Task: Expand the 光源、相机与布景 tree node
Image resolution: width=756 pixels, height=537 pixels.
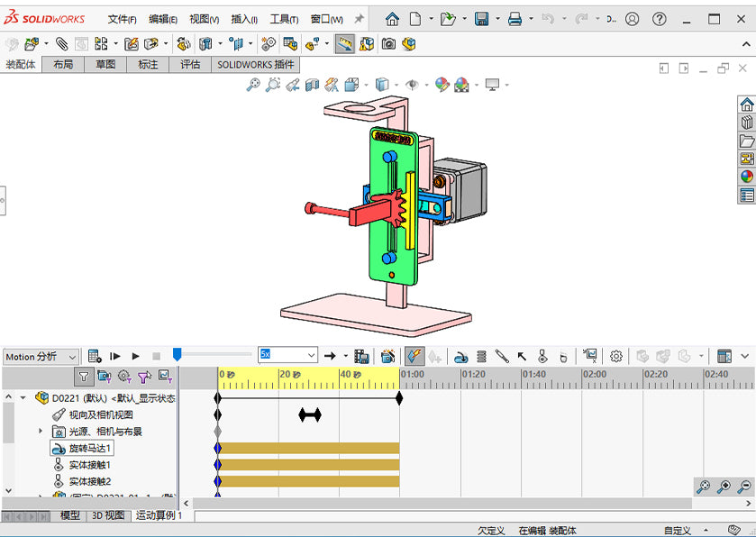Action: click(41, 431)
